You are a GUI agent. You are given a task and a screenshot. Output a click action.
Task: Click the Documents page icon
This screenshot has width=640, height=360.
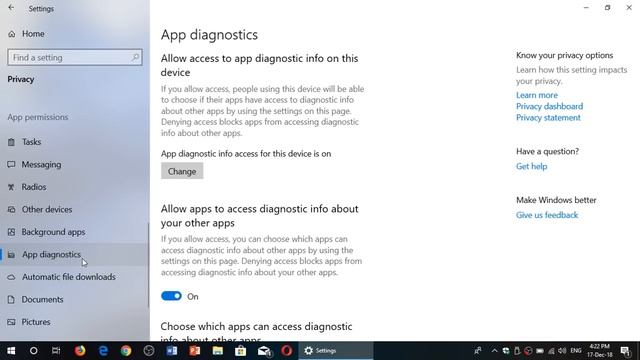point(11,299)
